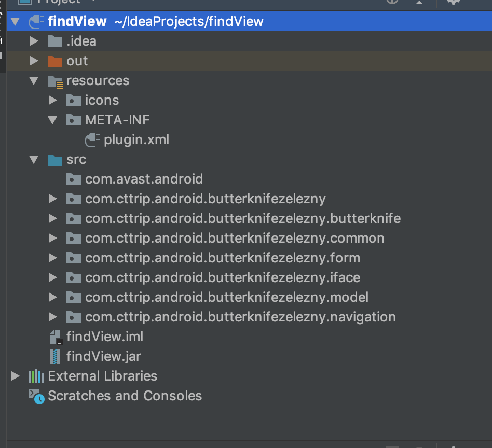The width and height of the screenshot is (492, 448).
Task: Select the com.avast.android package
Action: [144, 179]
